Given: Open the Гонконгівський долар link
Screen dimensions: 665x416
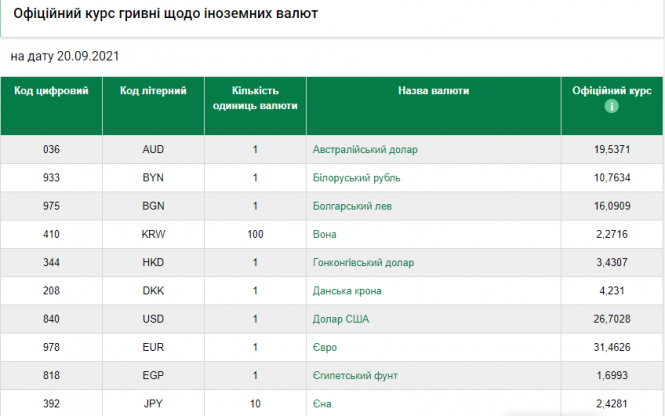Looking at the screenshot, I should tap(363, 263).
